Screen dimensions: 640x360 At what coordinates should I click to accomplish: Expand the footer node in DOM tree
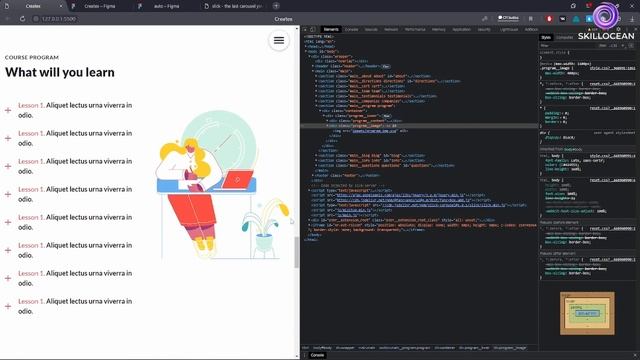[x=313, y=176]
